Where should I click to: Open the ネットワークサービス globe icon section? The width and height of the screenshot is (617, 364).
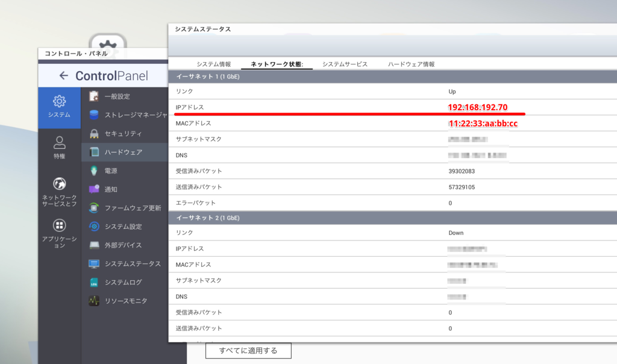click(x=60, y=184)
